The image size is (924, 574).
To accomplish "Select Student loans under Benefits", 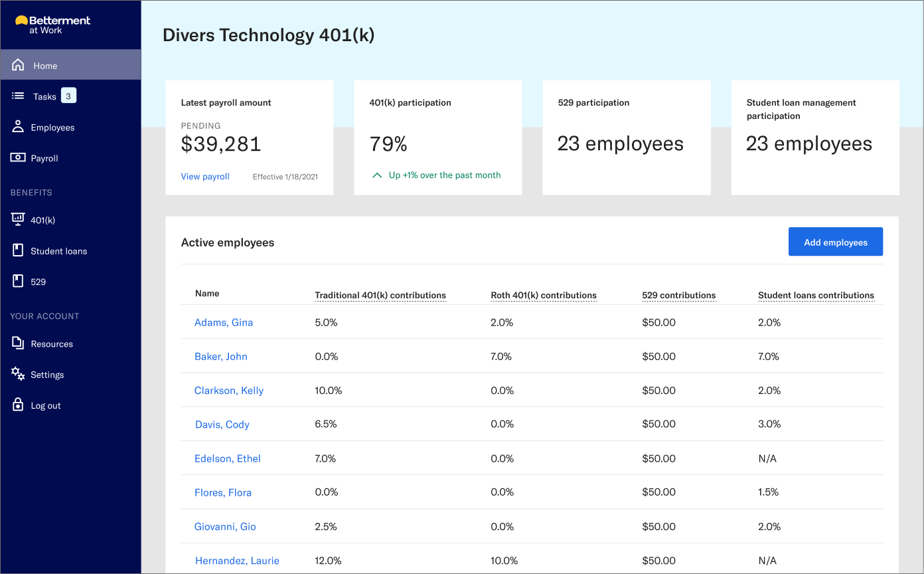I will point(70,250).
